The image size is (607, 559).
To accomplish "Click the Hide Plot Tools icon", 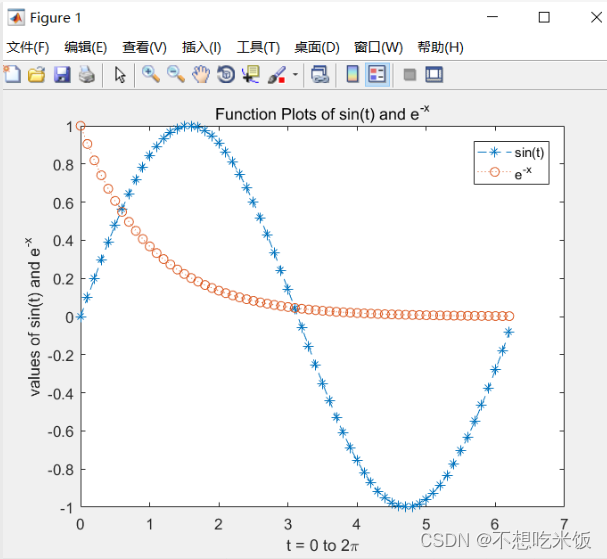I will point(410,74).
